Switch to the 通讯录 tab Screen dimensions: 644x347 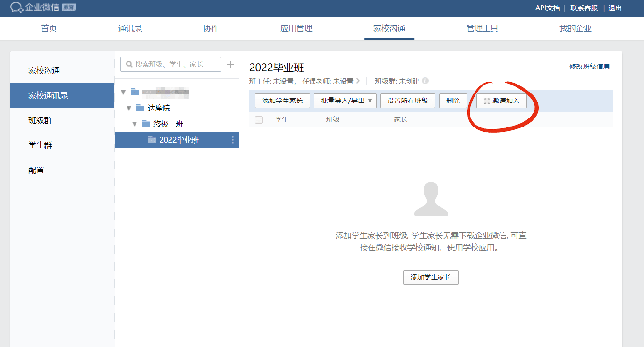click(130, 28)
